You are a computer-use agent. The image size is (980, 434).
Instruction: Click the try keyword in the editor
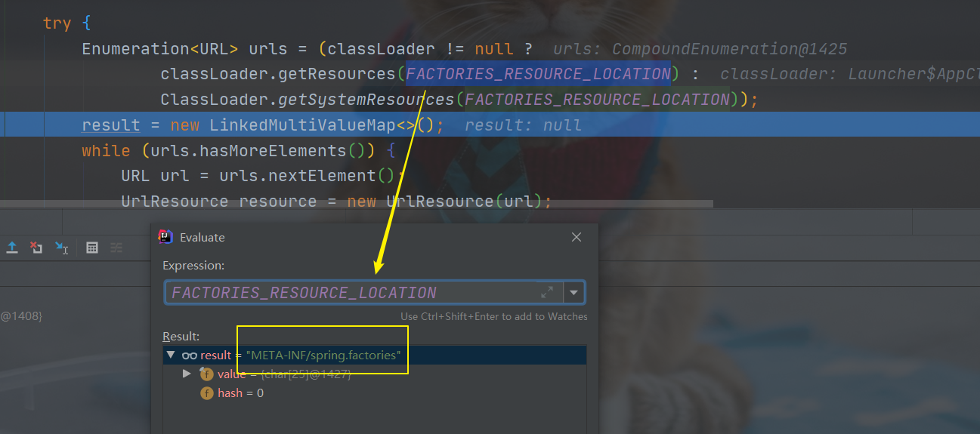(x=57, y=23)
